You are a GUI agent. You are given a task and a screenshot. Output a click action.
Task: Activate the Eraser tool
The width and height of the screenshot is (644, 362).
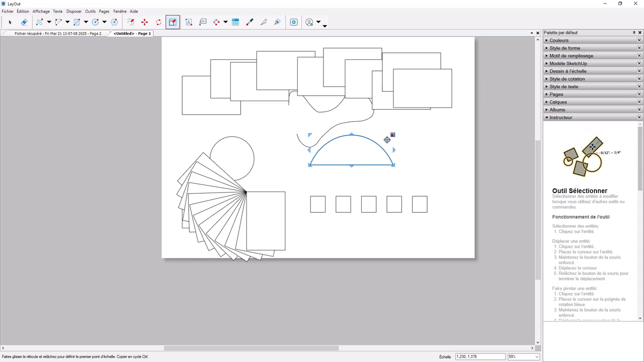click(24, 22)
